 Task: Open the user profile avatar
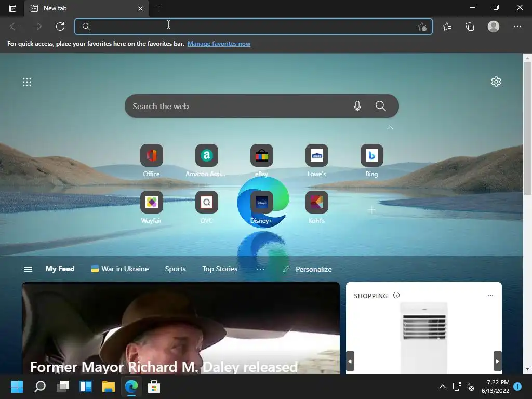click(494, 26)
